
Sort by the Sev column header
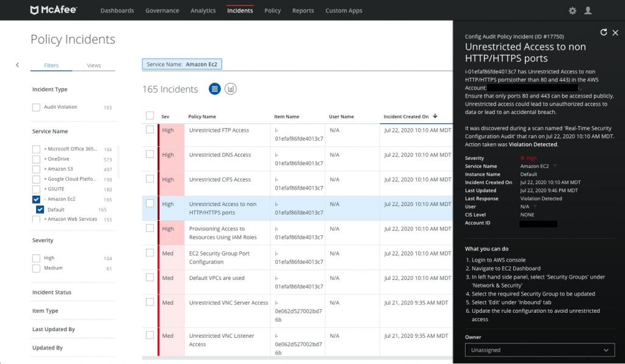[165, 116]
